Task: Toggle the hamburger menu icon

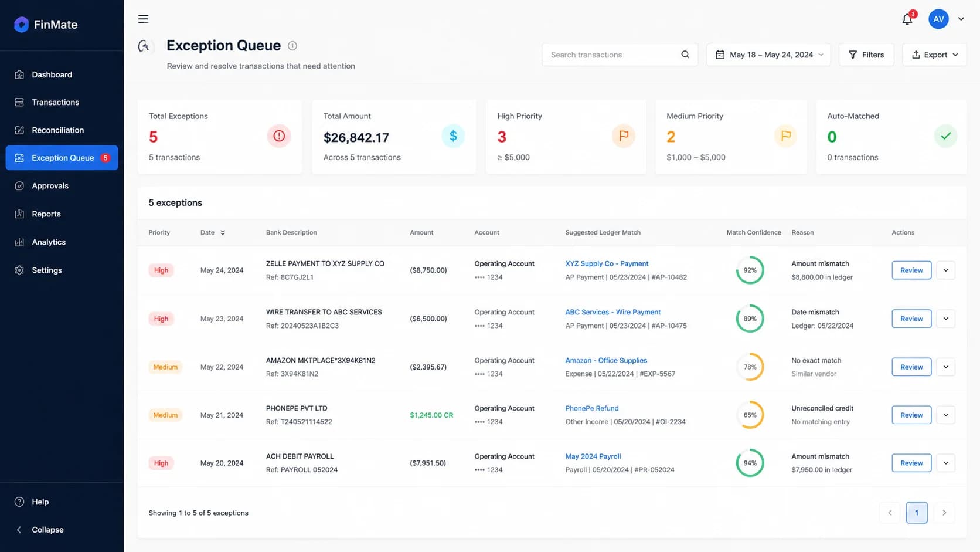Action: click(x=143, y=19)
